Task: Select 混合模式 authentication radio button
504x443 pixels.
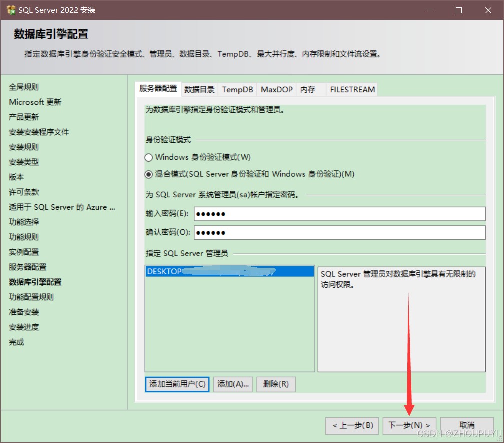Action: [x=149, y=174]
